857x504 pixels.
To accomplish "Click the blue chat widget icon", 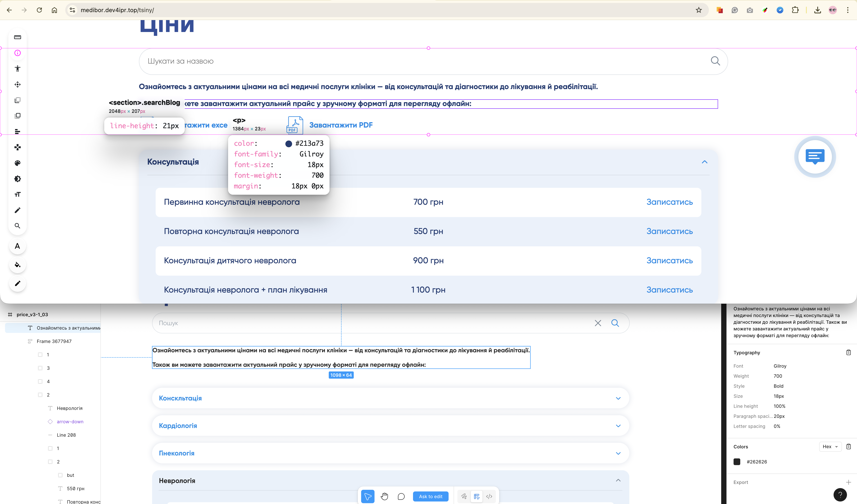I will point(815,157).
